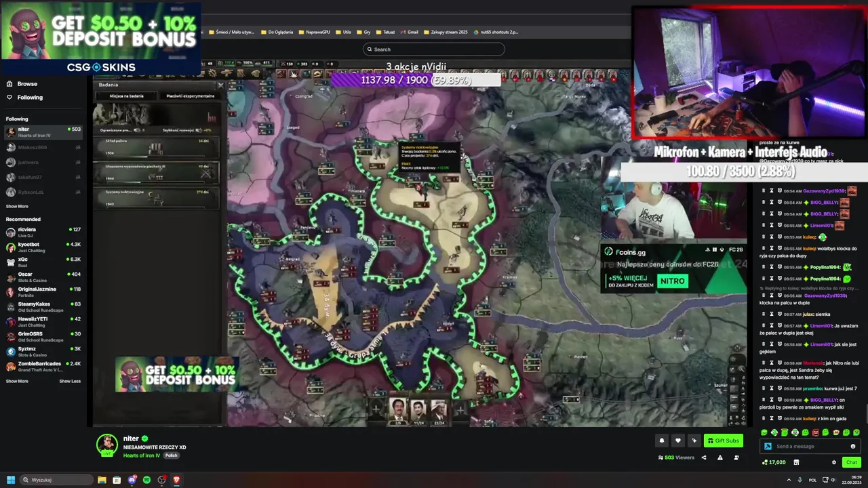Screen dimensions: 868x488
Task: Click the Gift Subs button
Action: tap(723, 441)
